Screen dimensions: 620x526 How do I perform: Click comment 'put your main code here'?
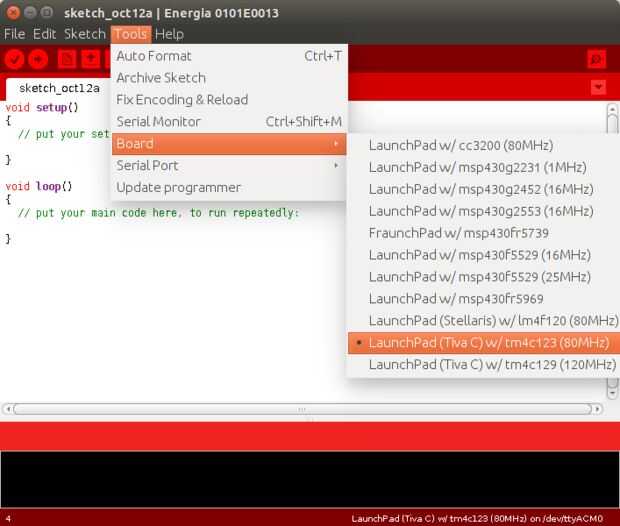tap(158, 213)
